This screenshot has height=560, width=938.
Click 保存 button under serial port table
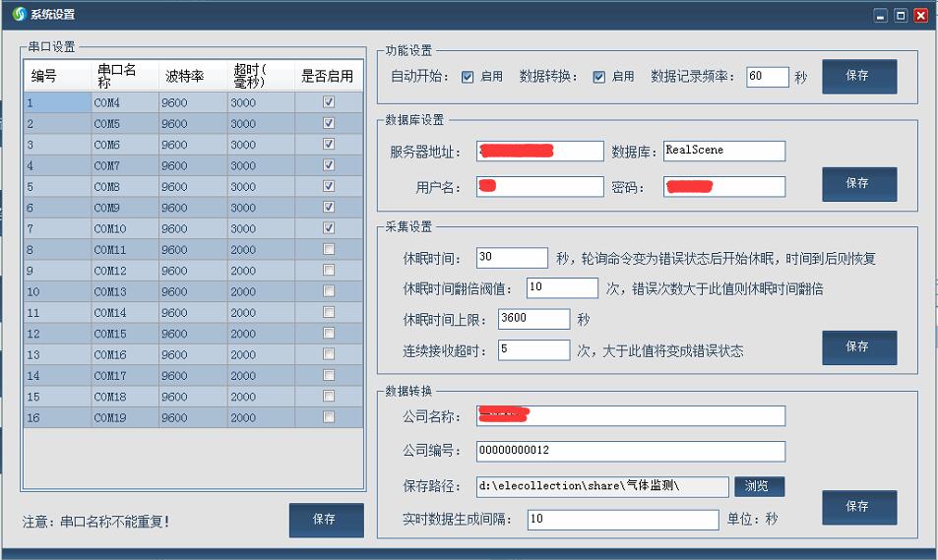tap(326, 520)
